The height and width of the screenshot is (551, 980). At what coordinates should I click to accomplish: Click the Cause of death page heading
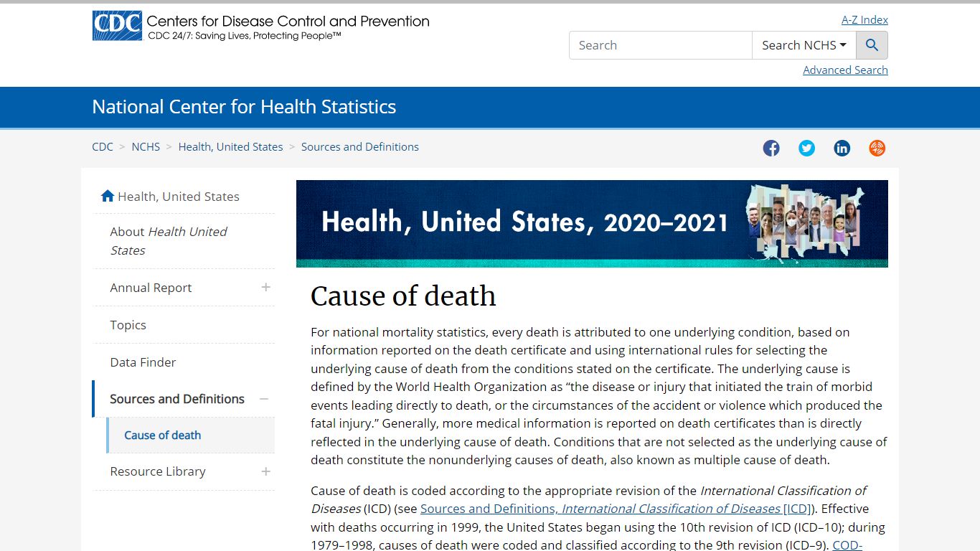(x=403, y=296)
